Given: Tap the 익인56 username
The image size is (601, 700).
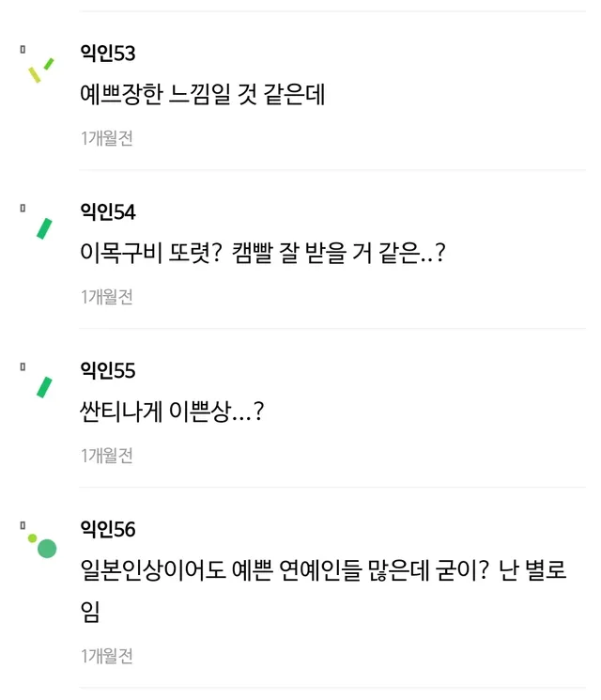Looking at the screenshot, I should tap(108, 530).
